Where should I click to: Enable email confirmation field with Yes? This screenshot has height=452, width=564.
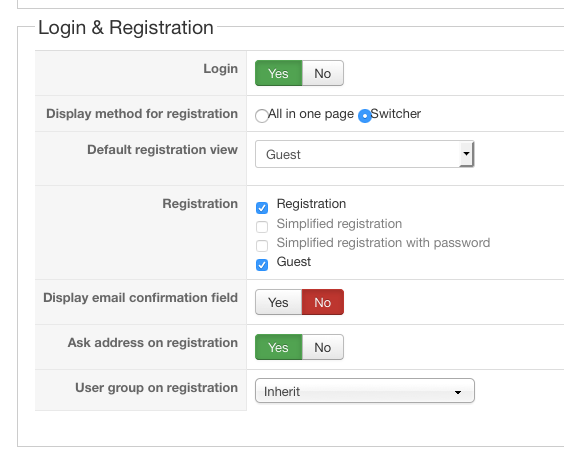278,302
